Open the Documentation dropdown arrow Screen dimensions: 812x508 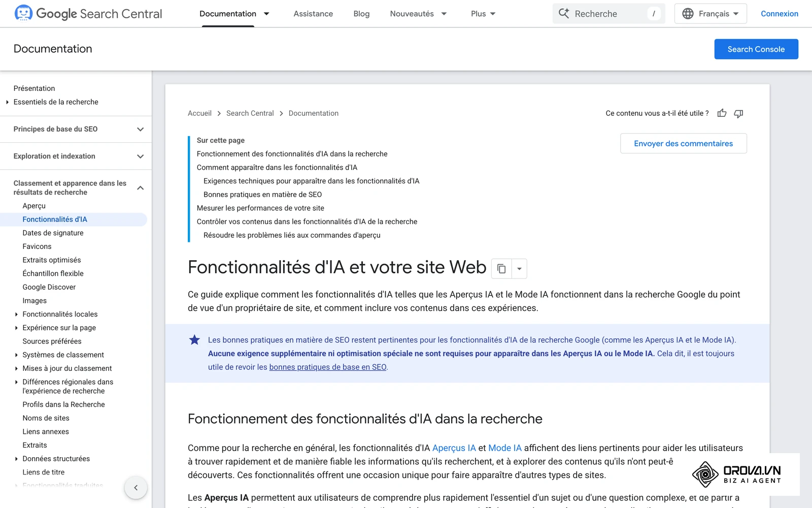click(x=266, y=14)
